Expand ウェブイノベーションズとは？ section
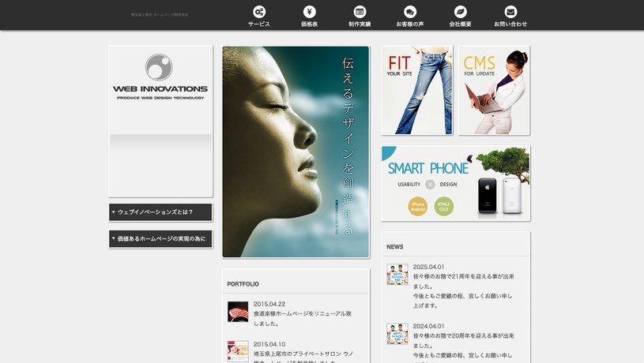Screen dimensions: 644x363 point(160,212)
